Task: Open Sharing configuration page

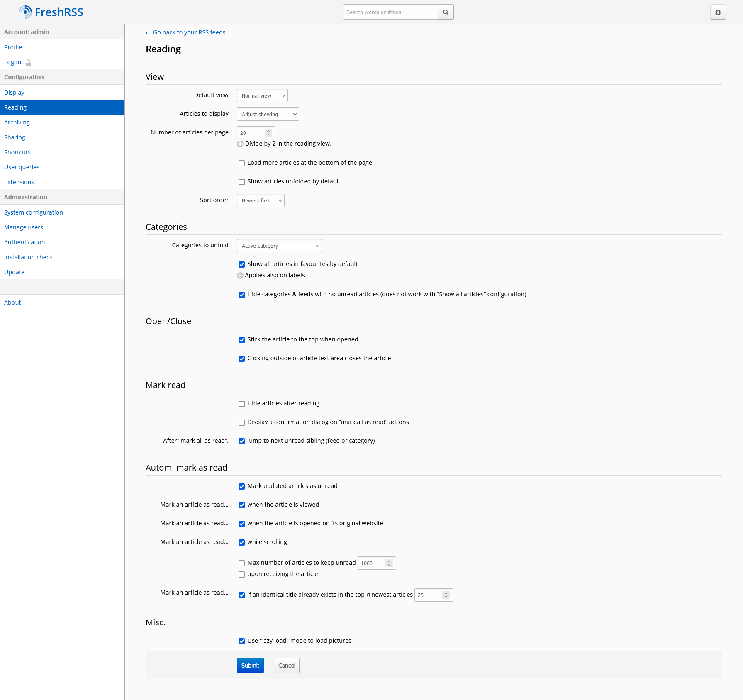Action: coord(62,137)
